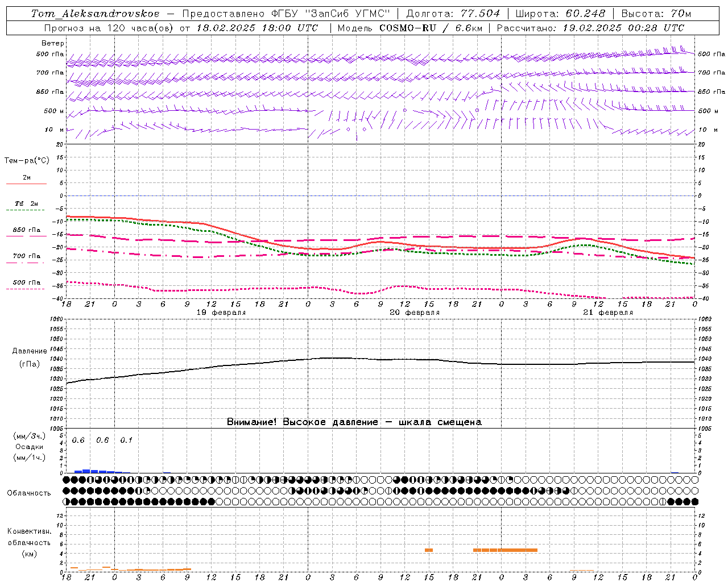The height and width of the screenshot is (582, 728).
Task: Click the date label 21 февраля
Action: click(608, 313)
